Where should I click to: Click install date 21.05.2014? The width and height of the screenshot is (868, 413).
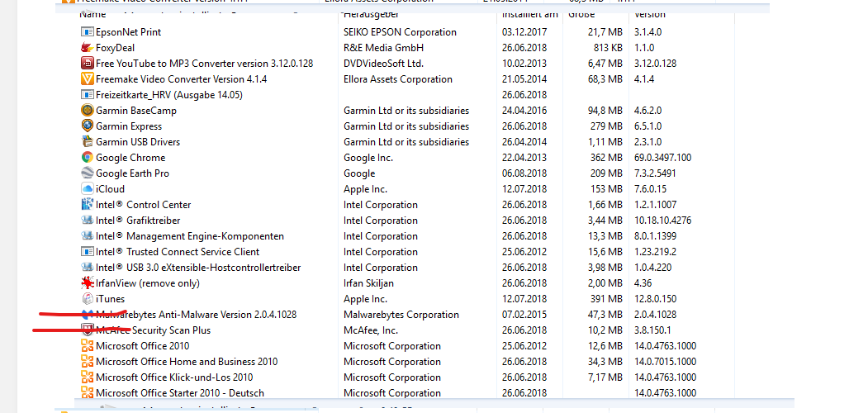[524, 79]
